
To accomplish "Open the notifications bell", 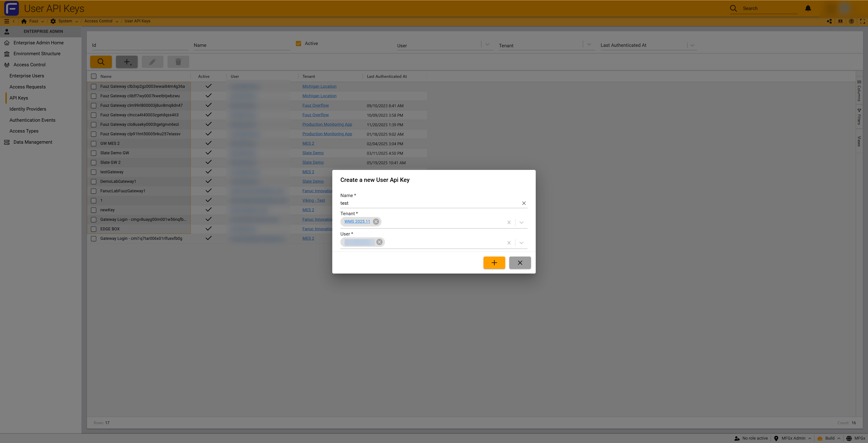I will point(808,8).
